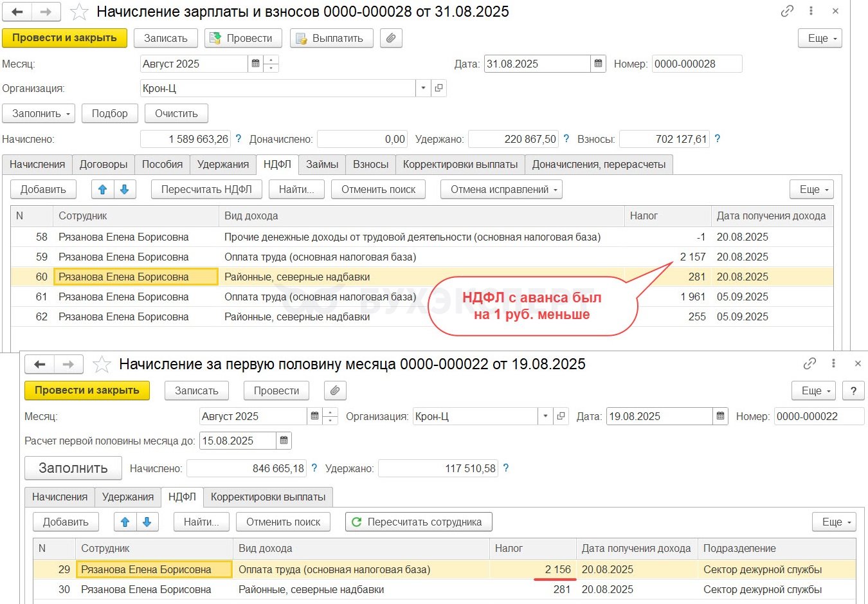Click Подбор button
The height and width of the screenshot is (604, 868).
[110, 113]
